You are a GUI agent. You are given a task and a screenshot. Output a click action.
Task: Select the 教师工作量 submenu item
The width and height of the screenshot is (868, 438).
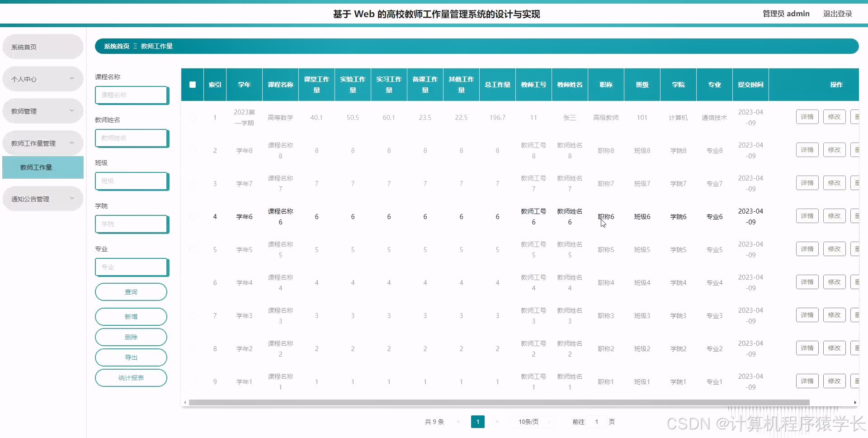(x=42, y=167)
